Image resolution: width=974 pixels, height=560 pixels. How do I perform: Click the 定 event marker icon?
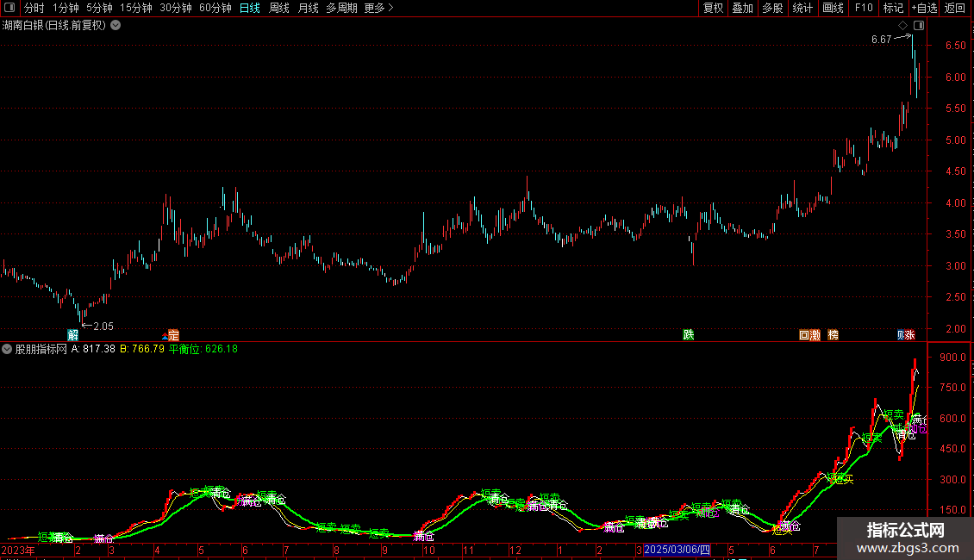pos(173,334)
